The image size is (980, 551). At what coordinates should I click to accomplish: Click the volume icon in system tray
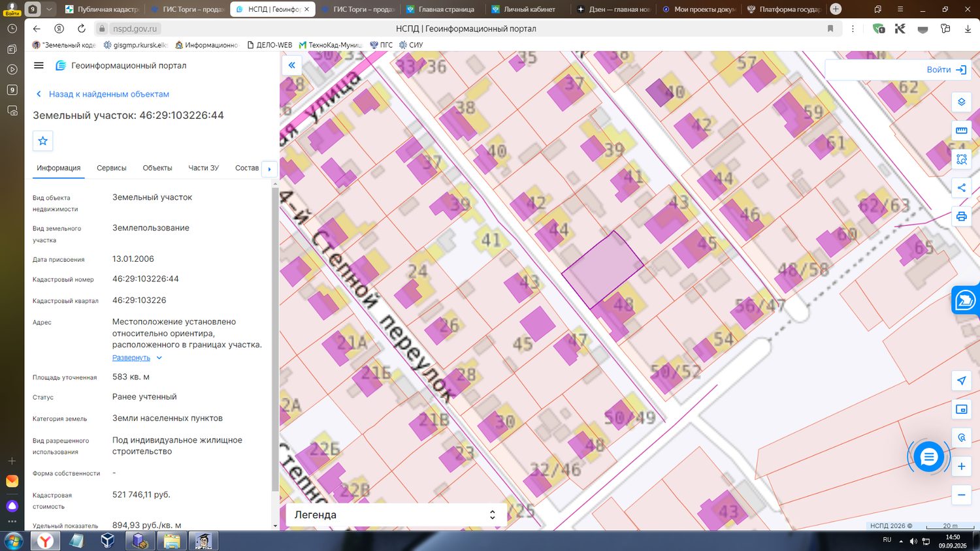point(913,541)
